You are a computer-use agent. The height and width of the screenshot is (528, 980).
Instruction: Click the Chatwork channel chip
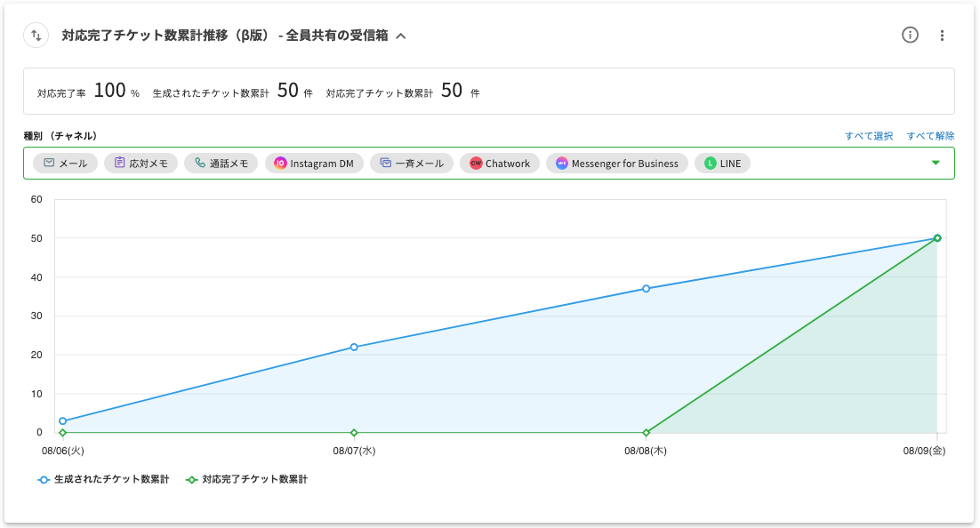pos(500,164)
